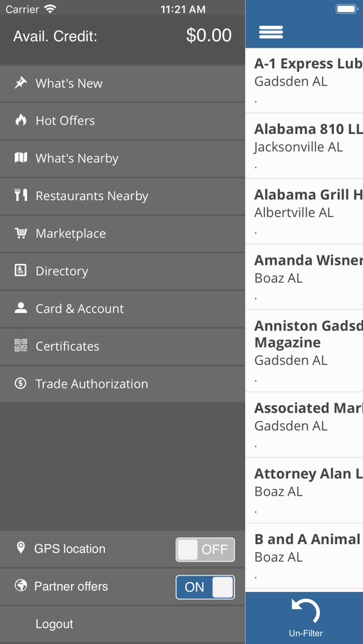The width and height of the screenshot is (363, 644).
Task: Click the Un-Filter undo arrow icon
Action: point(306,611)
